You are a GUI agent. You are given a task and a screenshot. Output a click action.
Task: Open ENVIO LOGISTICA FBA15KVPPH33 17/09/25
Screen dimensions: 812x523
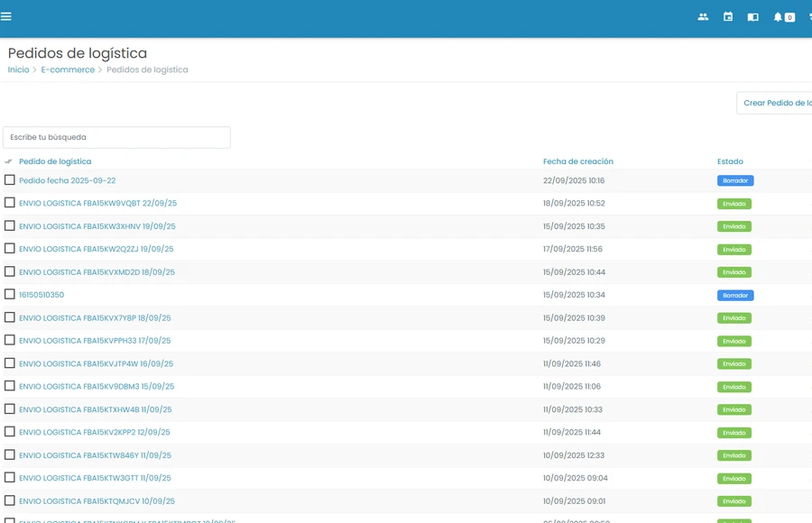pos(95,341)
